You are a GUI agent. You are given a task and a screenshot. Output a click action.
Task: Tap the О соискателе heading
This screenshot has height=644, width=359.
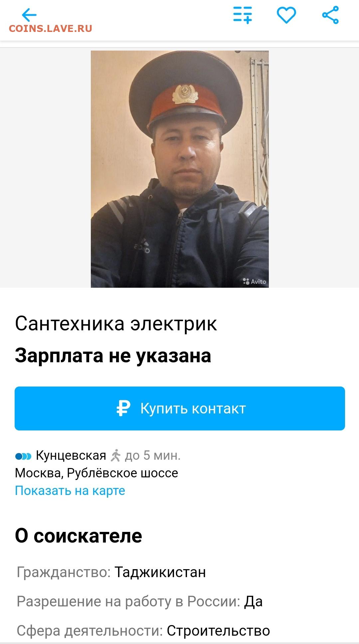(79, 536)
